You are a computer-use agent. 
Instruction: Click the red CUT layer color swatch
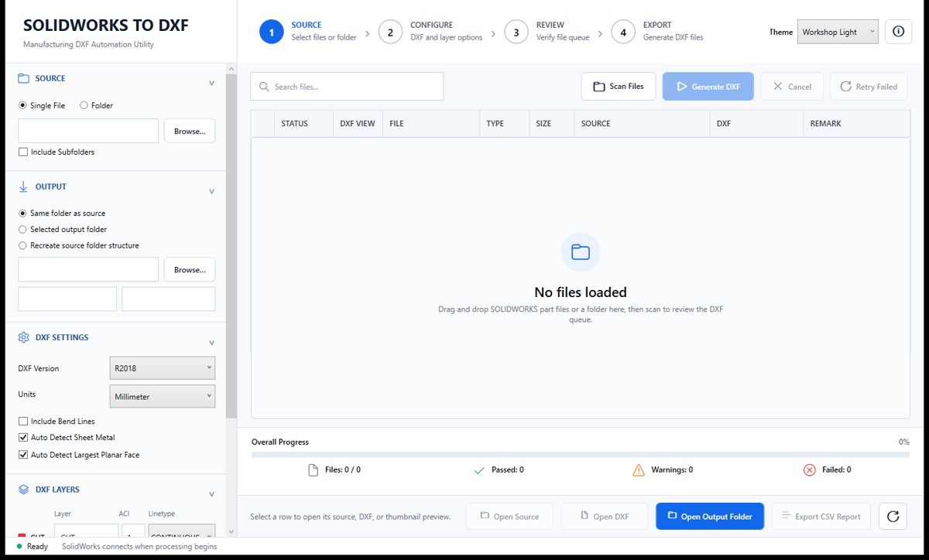pyautogui.click(x=21, y=535)
